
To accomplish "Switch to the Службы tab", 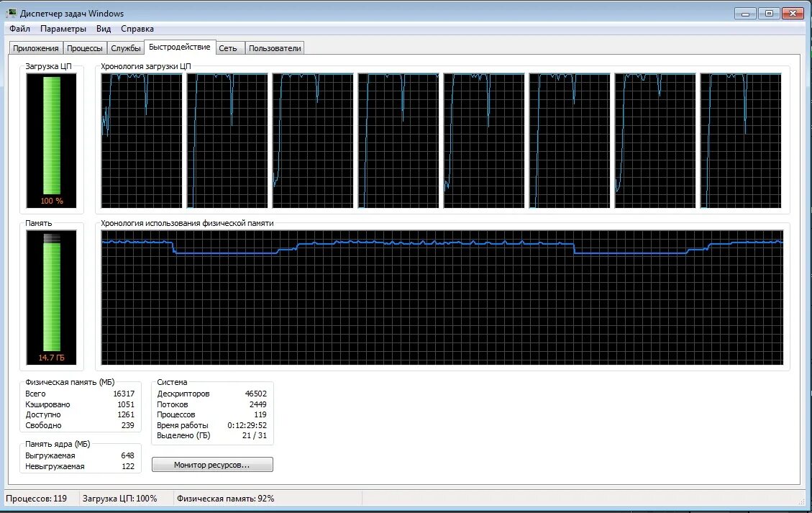I will (126, 48).
